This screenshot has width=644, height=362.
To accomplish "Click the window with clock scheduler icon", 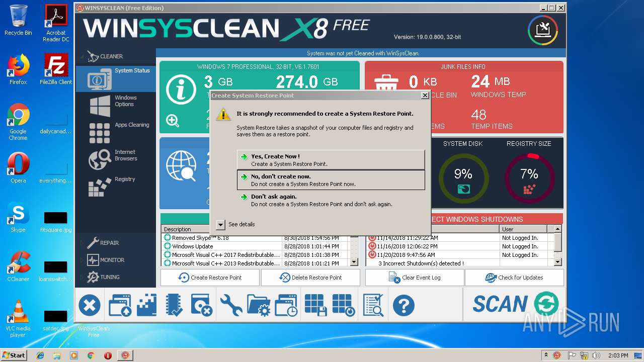I will [286, 305].
